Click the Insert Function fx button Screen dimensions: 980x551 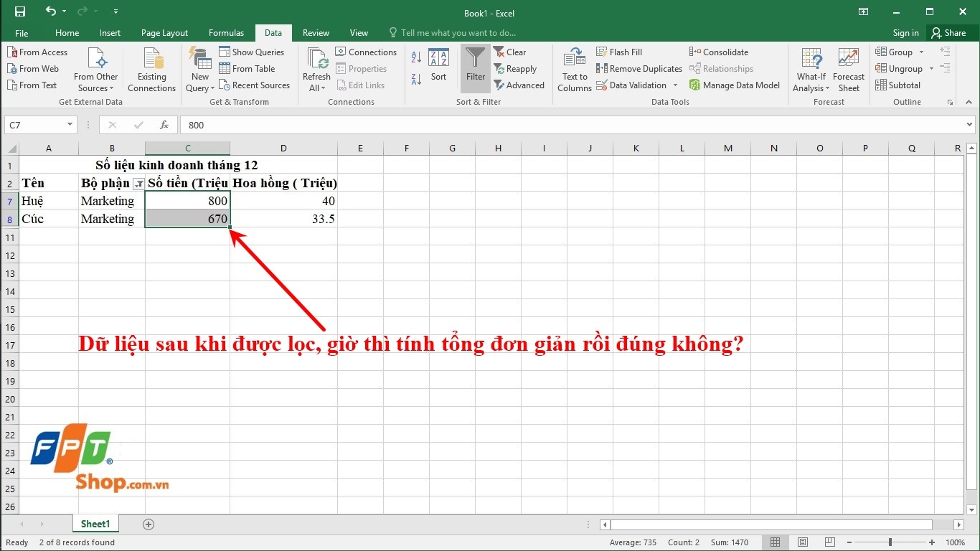tap(164, 125)
